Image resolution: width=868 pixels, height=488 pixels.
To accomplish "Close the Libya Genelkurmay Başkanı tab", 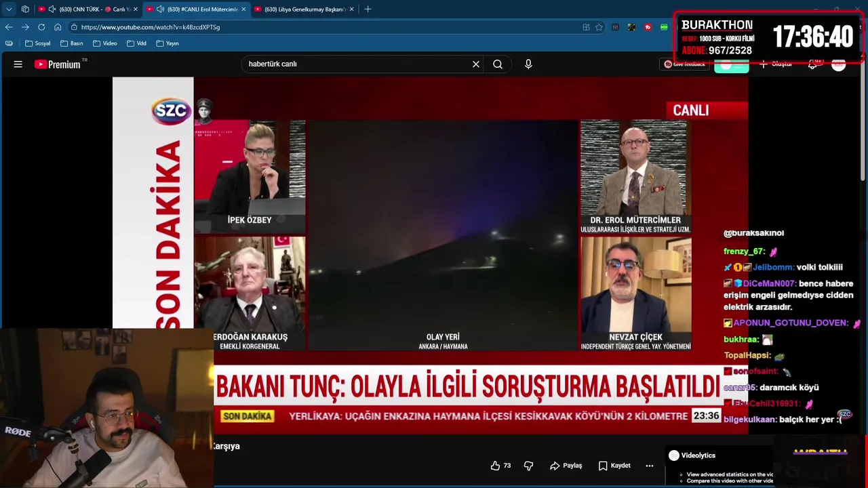I will pyautogui.click(x=351, y=9).
